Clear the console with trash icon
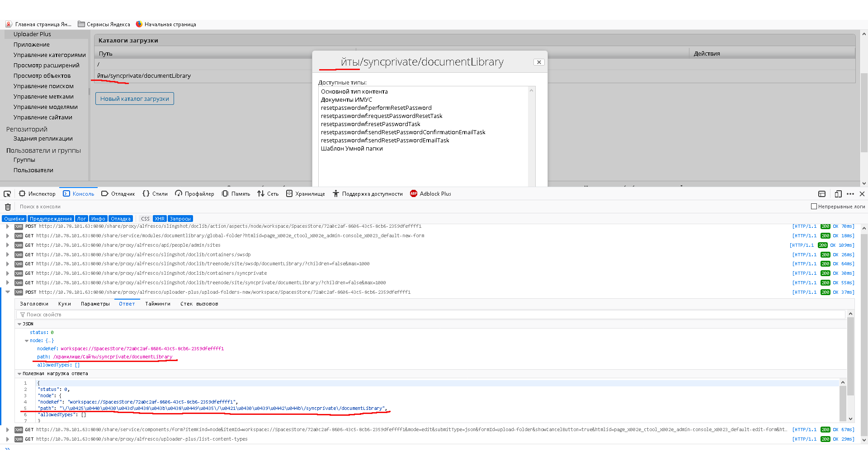This screenshot has width=868, height=470. (x=8, y=207)
